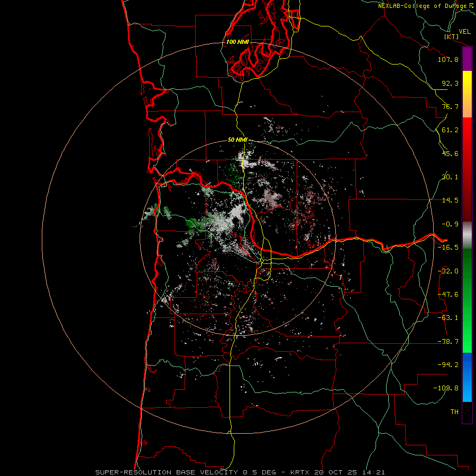Click the [KT] units label
Viewport: 476px width, 476px height.
click(451, 36)
